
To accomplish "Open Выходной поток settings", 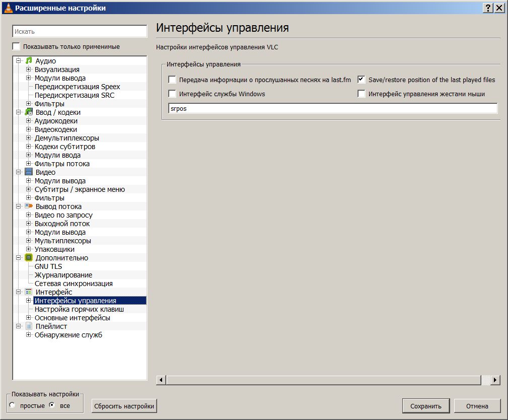I will 62,224.
